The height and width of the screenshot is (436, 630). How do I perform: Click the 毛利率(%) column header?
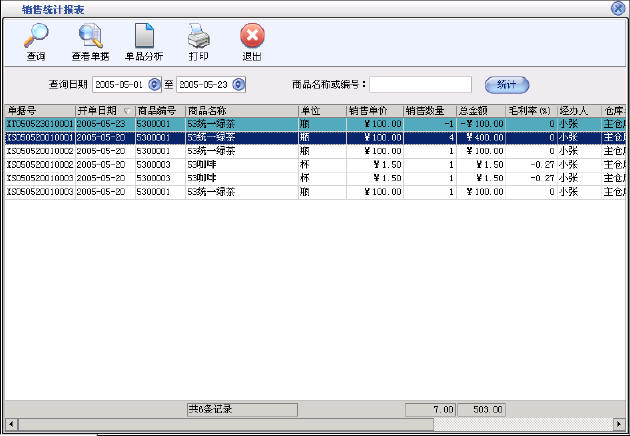point(530,110)
